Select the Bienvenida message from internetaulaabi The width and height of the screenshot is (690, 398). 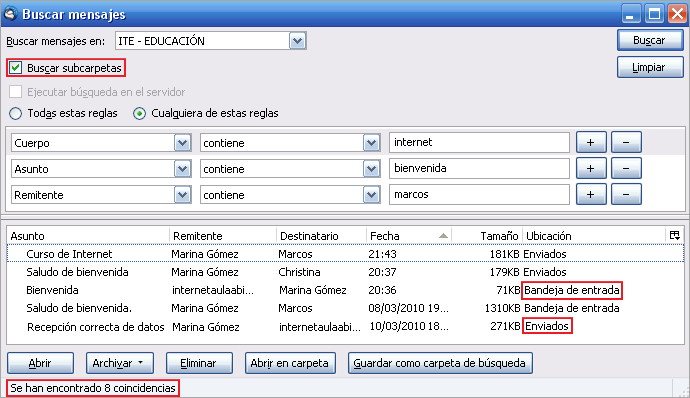coord(345,290)
